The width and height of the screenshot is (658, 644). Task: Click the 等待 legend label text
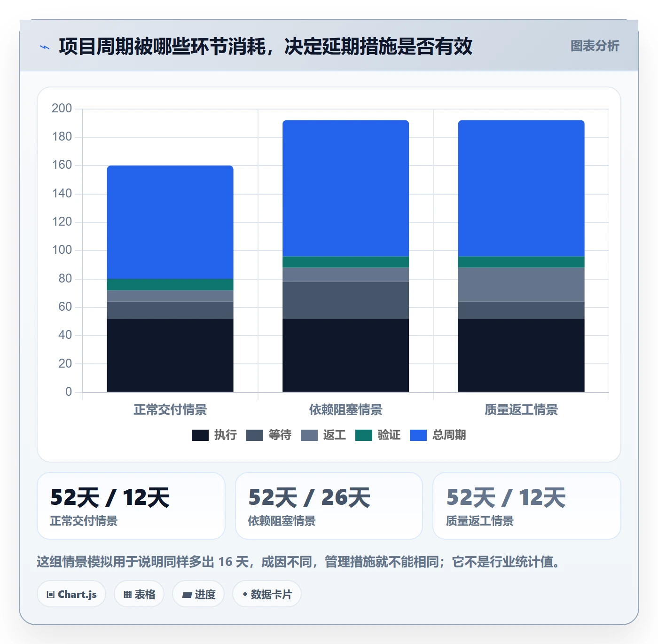click(x=280, y=435)
